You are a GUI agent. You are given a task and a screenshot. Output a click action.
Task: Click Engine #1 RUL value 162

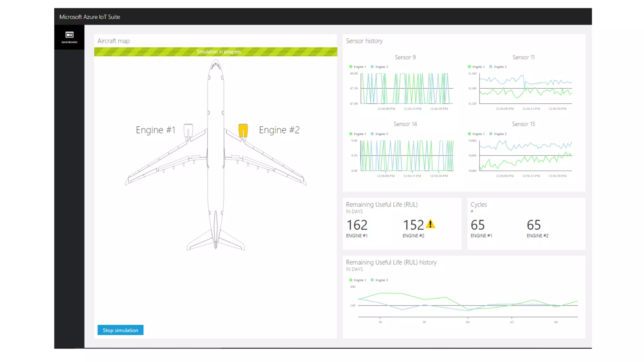tap(357, 225)
